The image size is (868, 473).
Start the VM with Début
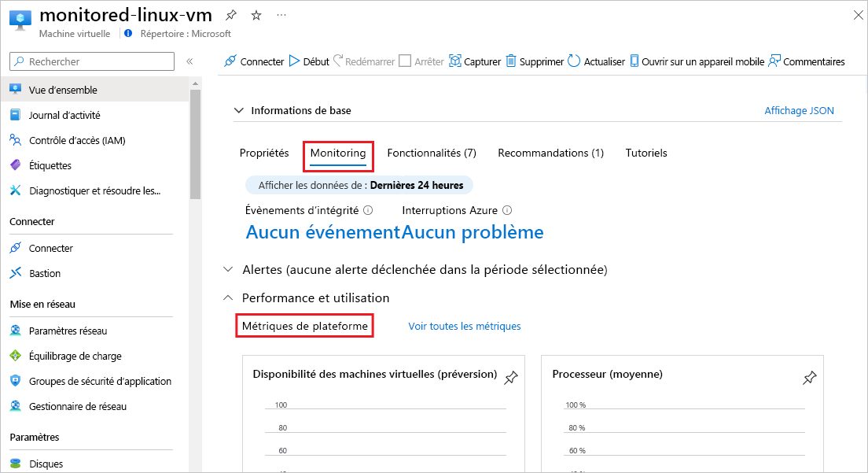[310, 61]
